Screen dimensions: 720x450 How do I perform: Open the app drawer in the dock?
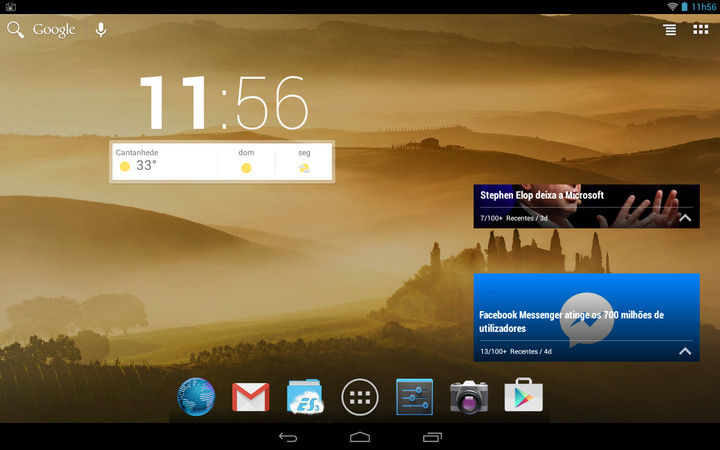pyautogui.click(x=360, y=397)
